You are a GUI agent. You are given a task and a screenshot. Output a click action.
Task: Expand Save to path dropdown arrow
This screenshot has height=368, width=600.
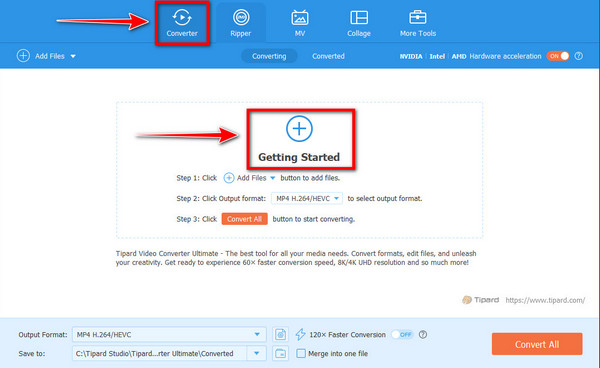pos(257,353)
